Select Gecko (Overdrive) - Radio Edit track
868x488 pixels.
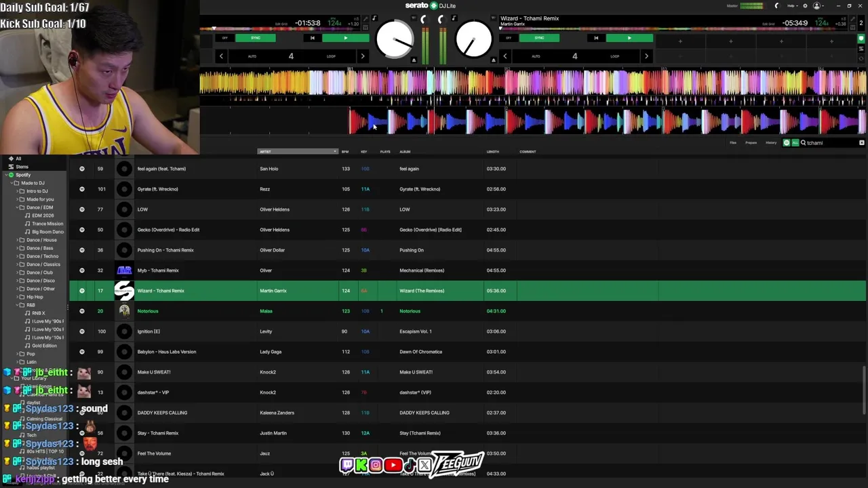coord(468,230)
